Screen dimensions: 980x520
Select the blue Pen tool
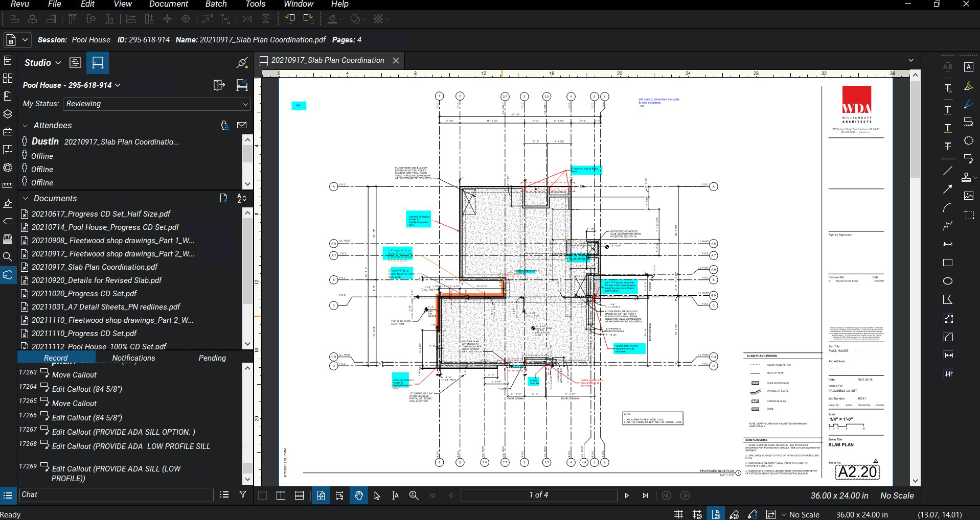pos(968,104)
